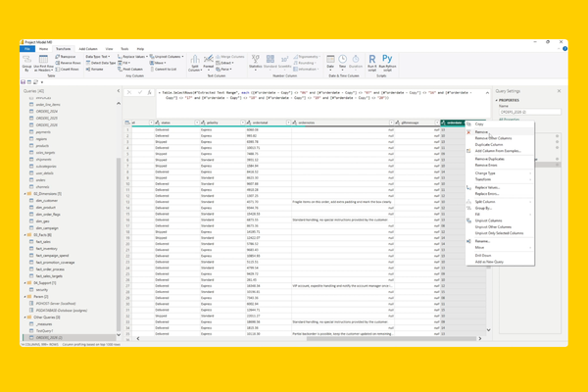Click the formula bar fx icon

click(149, 92)
